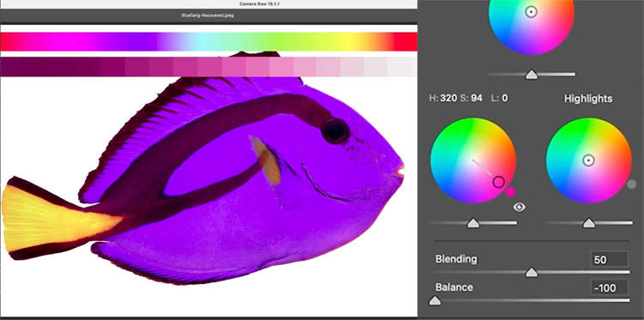644x320 pixels.
Task: Click the Blending label
Action: click(x=456, y=259)
